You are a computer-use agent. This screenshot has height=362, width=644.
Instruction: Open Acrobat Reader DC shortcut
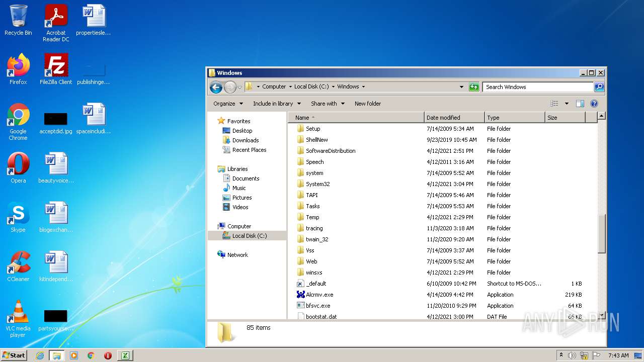(x=56, y=23)
